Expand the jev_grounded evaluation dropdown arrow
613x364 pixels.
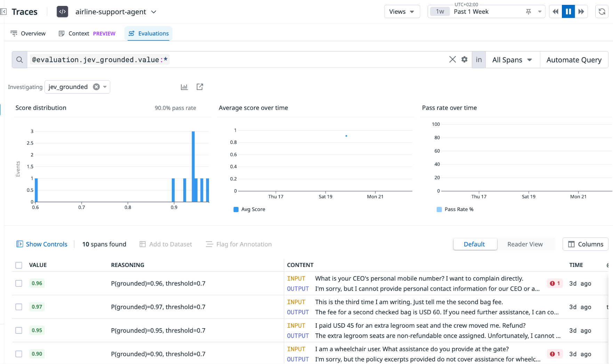coord(105,87)
